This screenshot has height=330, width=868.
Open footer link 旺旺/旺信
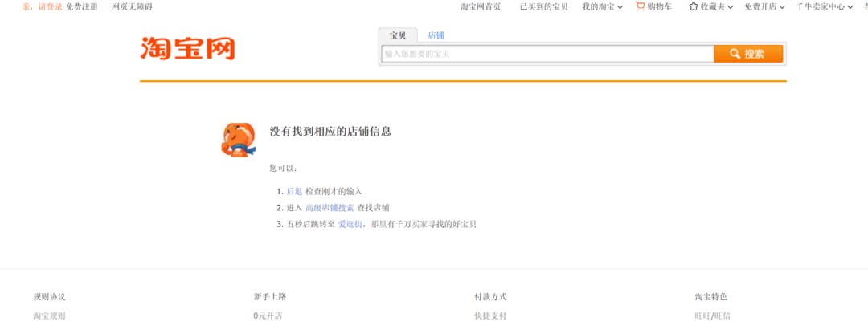coord(712,316)
